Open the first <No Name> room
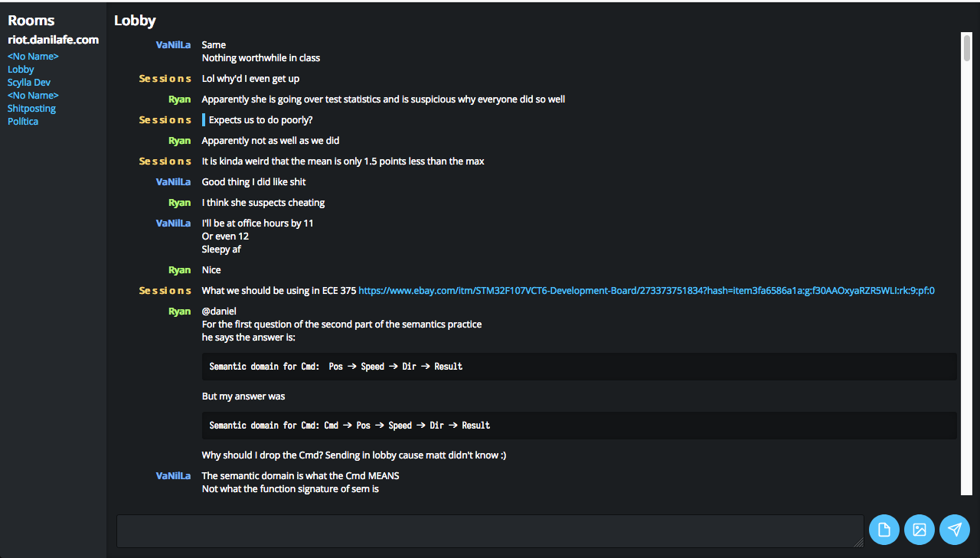The width and height of the screenshot is (980, 558). tap(33, 57)
